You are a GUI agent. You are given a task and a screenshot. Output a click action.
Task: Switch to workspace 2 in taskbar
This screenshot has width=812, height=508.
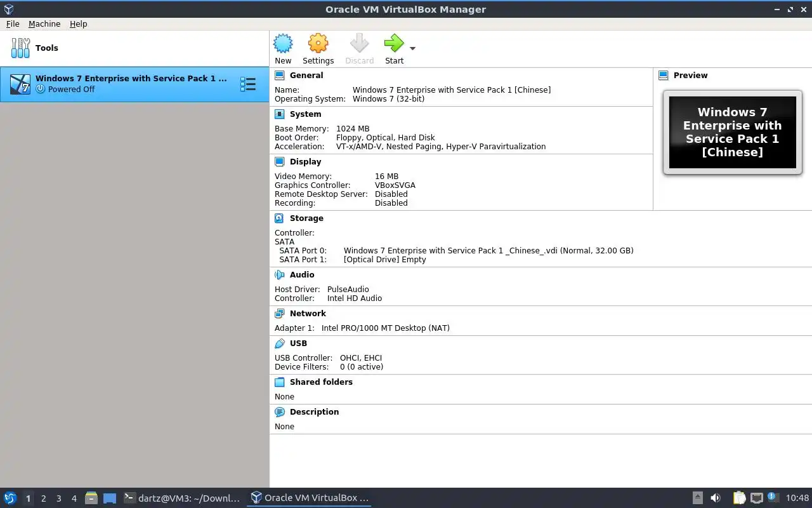pyautogui.click(x=43, y=498)
